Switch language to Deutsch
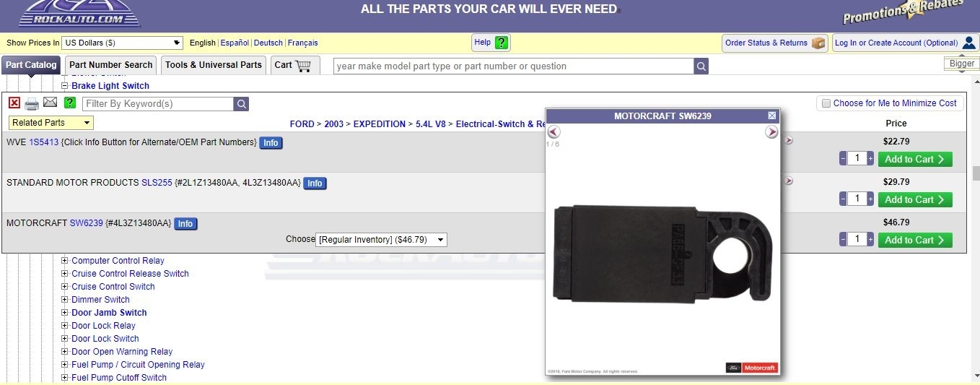This screenshot has height=385, width=980. pos(268,43)
